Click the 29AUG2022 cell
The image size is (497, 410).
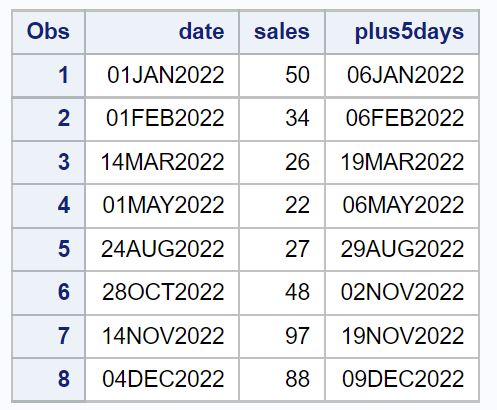click(x=402, y=249)
